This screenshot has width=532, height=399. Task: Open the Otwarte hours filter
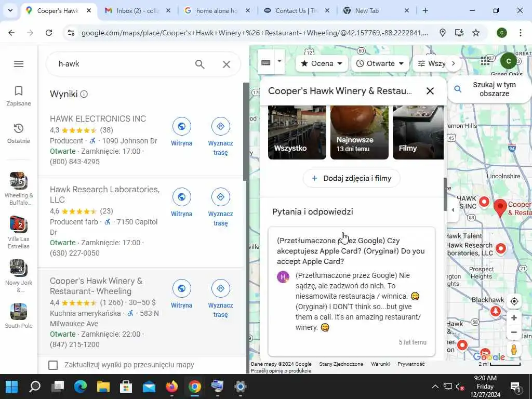pos(380,63)
